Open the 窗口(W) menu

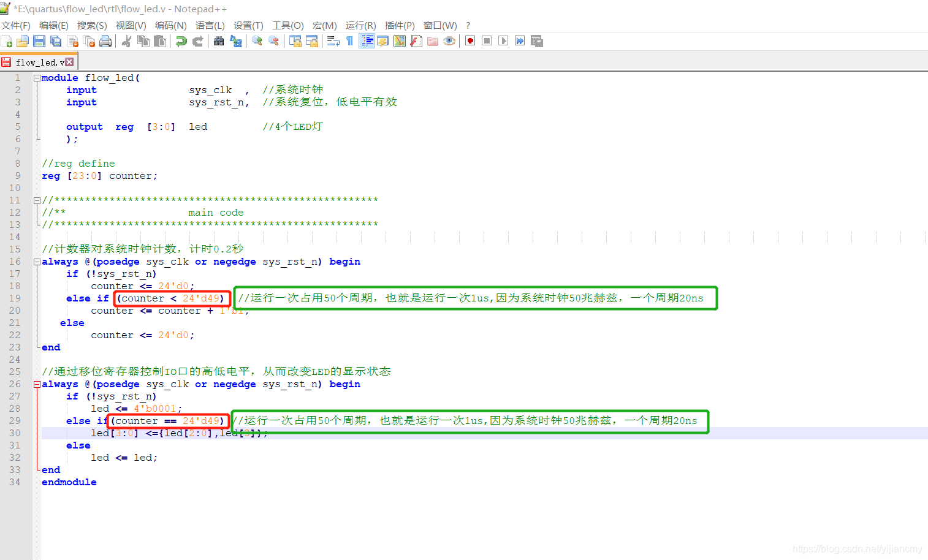(x=440, y=25)
